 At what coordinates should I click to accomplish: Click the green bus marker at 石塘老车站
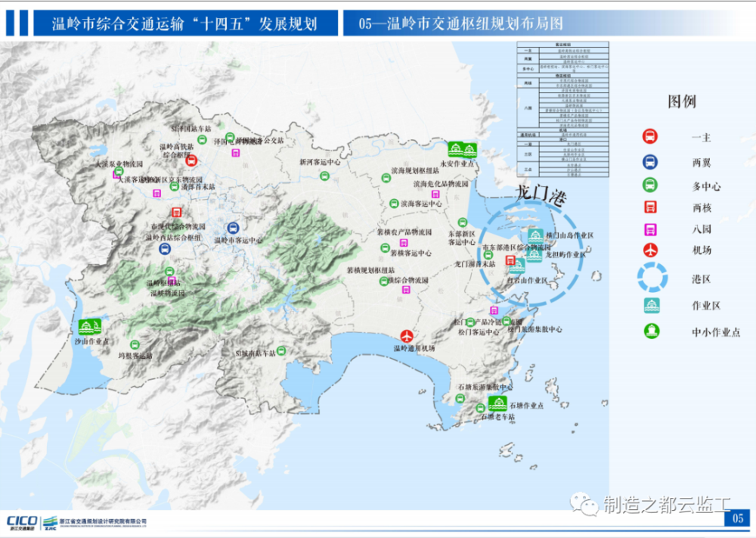480,408
